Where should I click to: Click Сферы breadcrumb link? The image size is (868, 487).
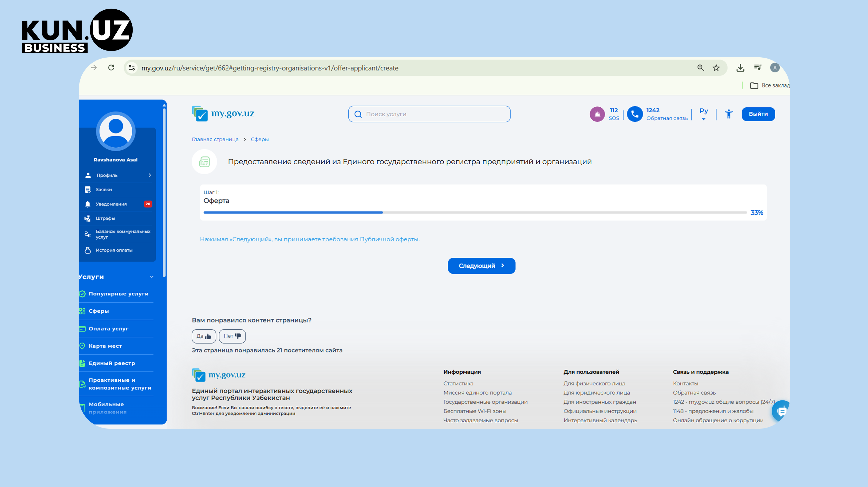coord(260,139)
